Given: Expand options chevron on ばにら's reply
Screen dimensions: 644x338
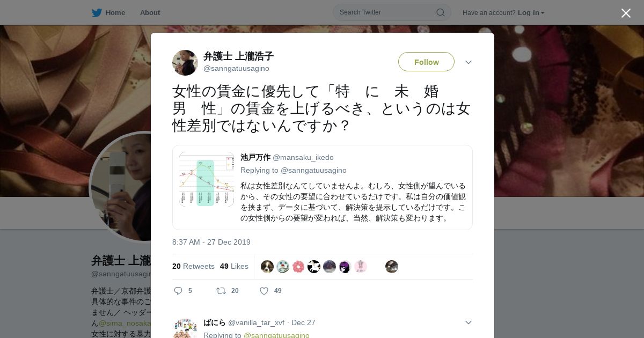Looking at the screenshot, I should pyautogui.click(x=469, y=322).
